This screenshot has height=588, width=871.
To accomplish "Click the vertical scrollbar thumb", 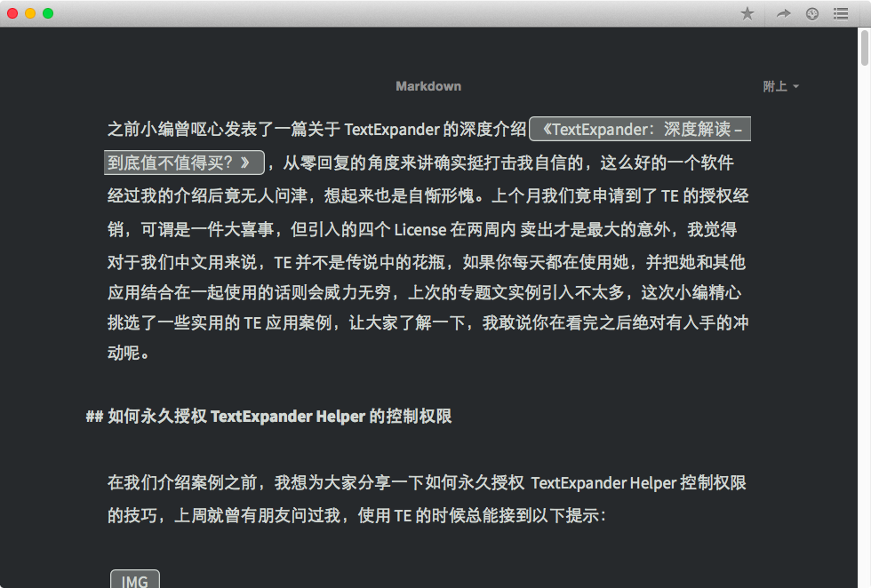I will [x=865, y=49].
